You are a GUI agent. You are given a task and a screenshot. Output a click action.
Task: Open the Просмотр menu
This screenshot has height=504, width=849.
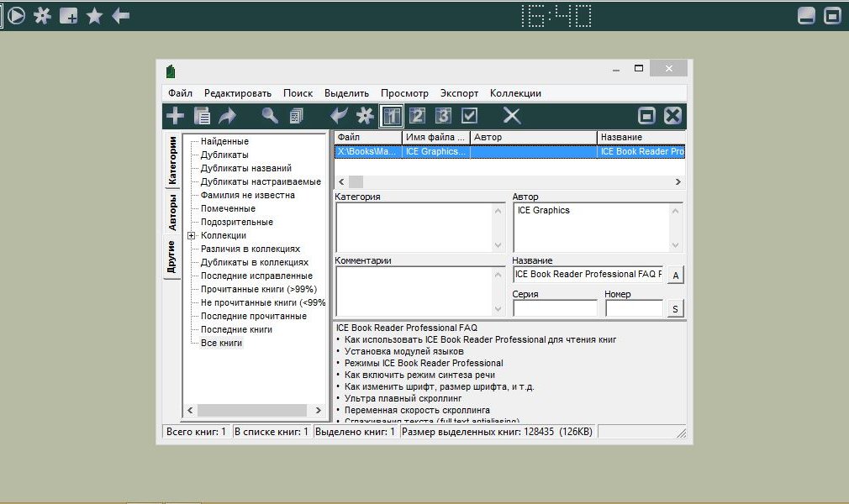coord(404,93)
